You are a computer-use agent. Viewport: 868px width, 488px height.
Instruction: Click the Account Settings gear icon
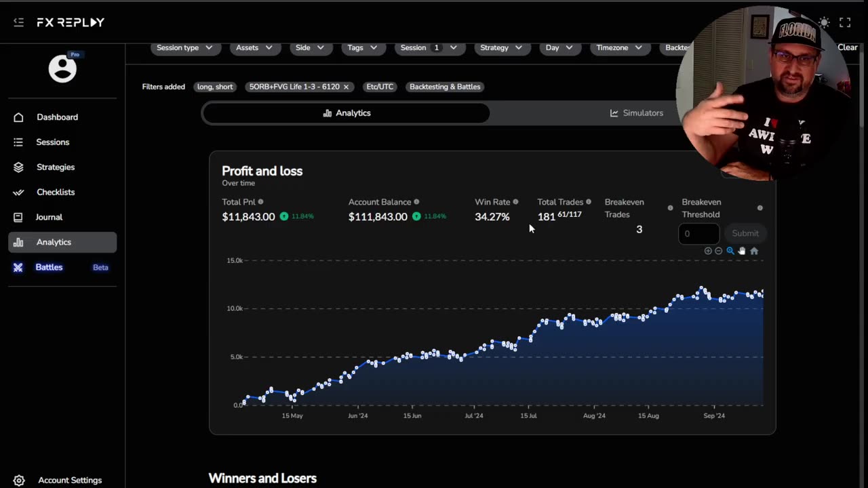[18, 481]
